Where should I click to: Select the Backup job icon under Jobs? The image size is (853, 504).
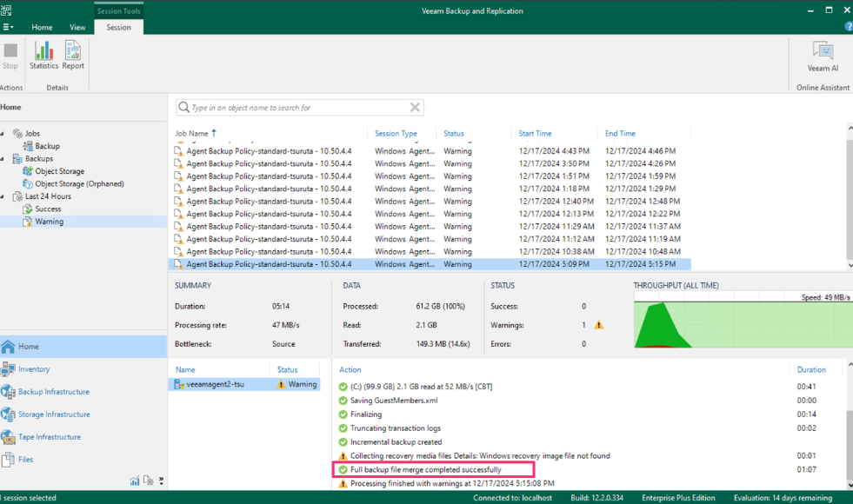(28, 146)
